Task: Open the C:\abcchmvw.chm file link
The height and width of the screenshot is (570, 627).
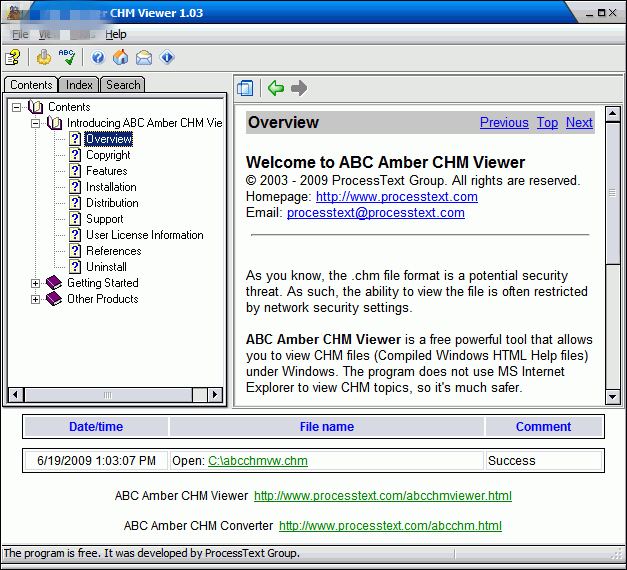Action: (258, 461)
